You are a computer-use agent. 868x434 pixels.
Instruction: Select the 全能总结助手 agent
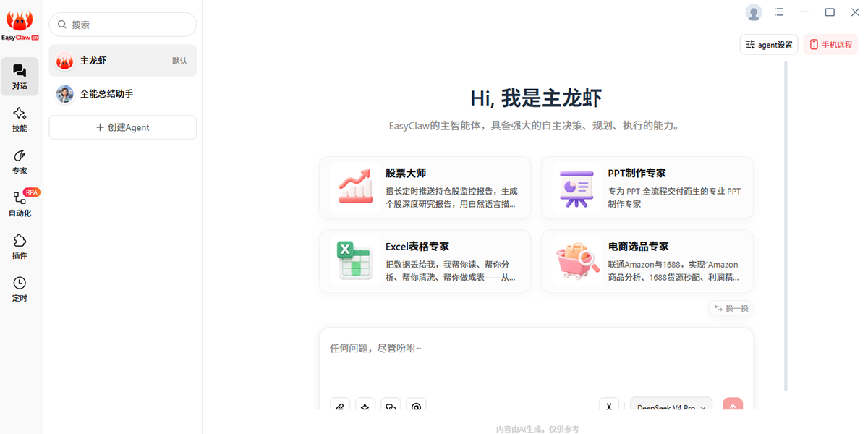pyautogui.click(x=123, y=94)
